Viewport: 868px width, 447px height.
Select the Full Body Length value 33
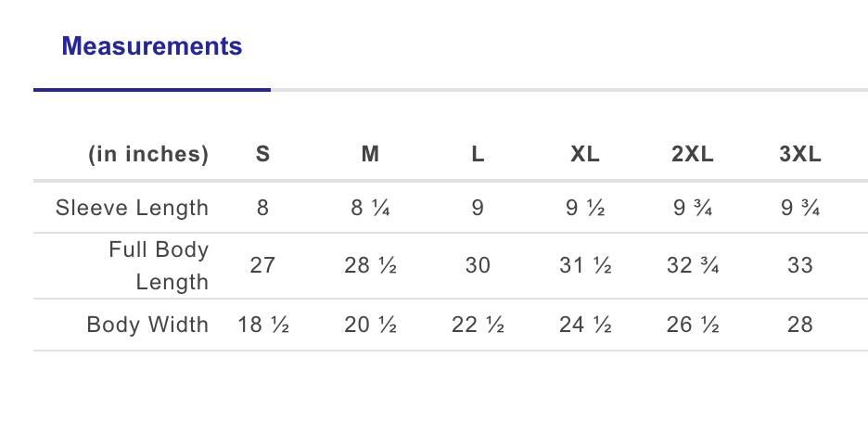click(800, 266)
